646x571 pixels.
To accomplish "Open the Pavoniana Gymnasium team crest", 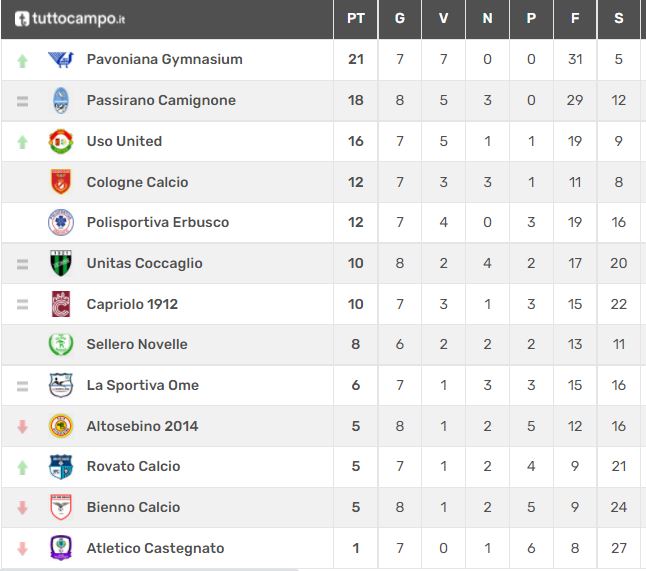I will 61,60.
